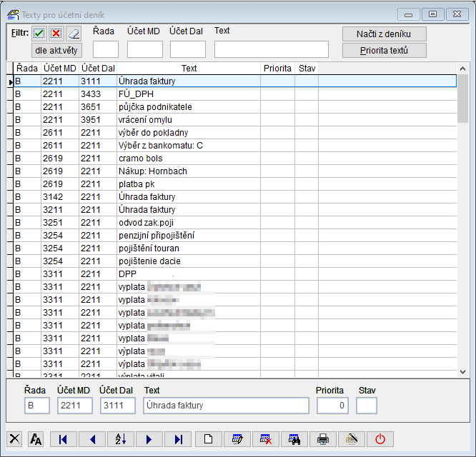Select the row 'Nákup: Hornbach'
The width and height of the screenshot is (476, 457).
point(235,171)
